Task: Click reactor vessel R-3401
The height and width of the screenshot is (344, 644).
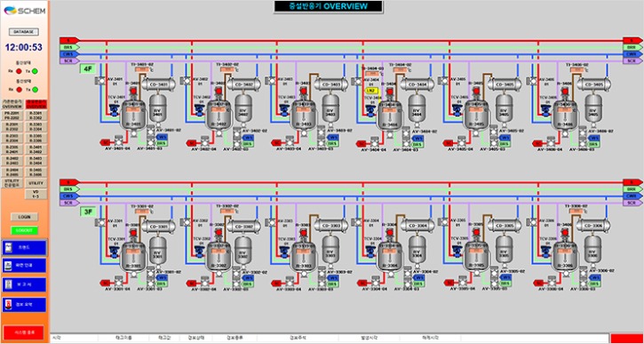Action: pos(133,116)
